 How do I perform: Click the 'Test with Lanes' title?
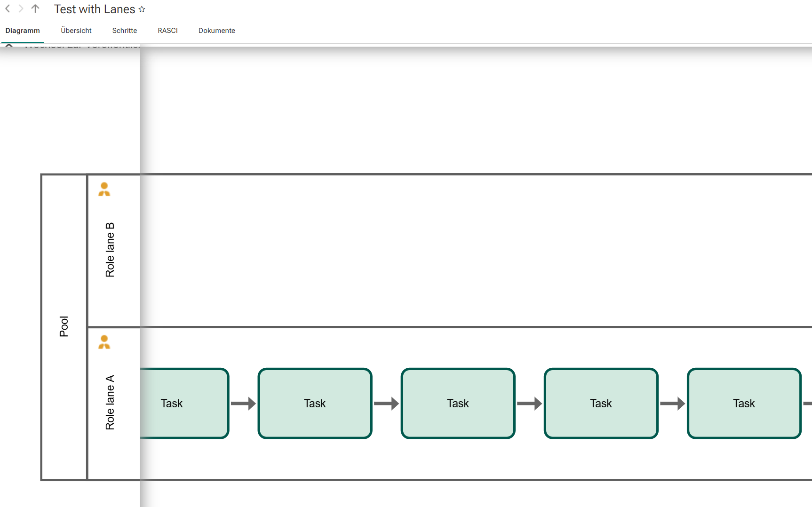(x=95, y=9)
